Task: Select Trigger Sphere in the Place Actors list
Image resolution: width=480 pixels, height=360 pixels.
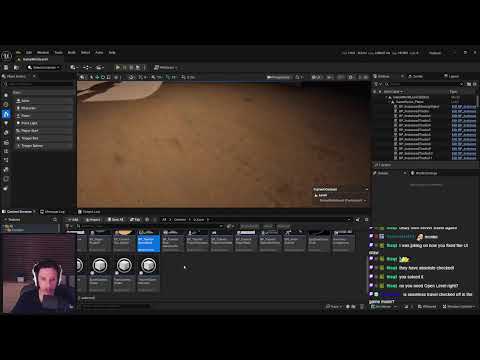Action: click(43, 146)
